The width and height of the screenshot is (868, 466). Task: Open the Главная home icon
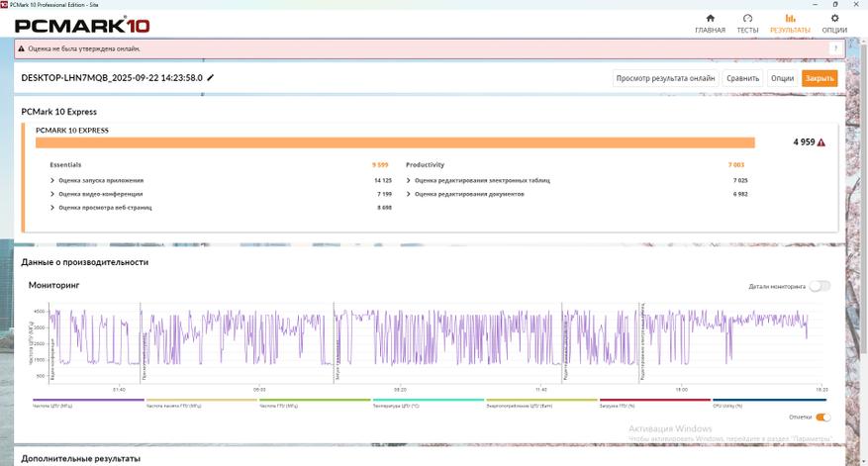(x=710, y=19)
